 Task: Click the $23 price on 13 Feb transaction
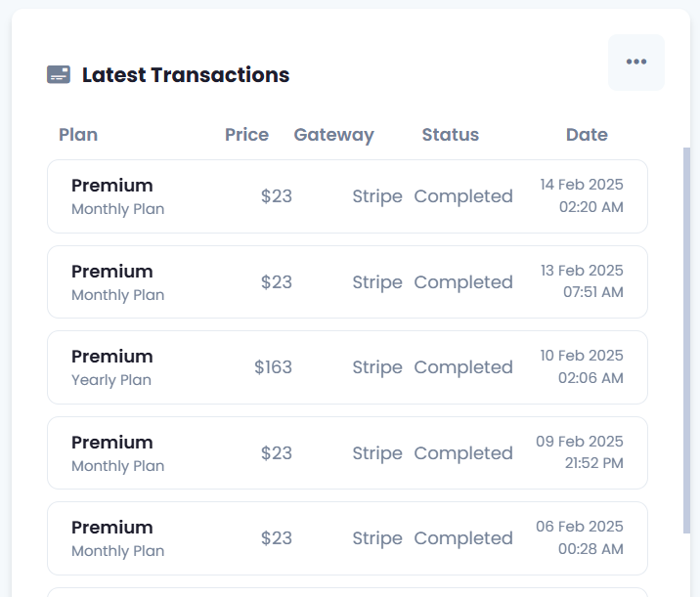pos(277,282)
